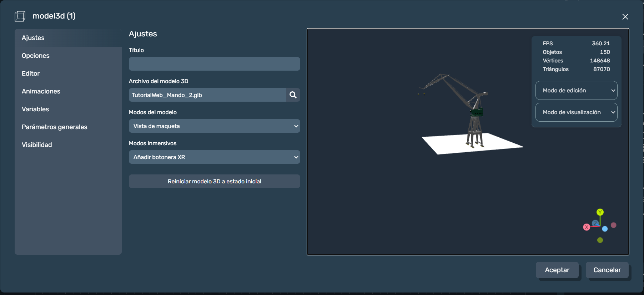
Task: Focus the Título input field
Action: pyautogui.click(x=215, y=64)
